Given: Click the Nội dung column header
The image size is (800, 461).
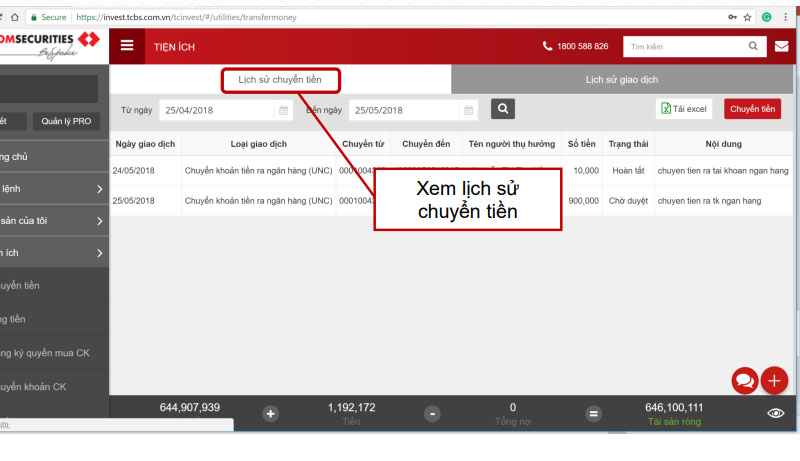Looking at the screenshot, I should pos(723,144).
